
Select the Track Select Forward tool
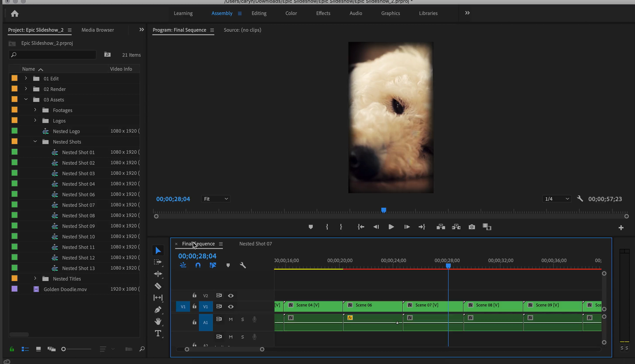coord(158,262)
